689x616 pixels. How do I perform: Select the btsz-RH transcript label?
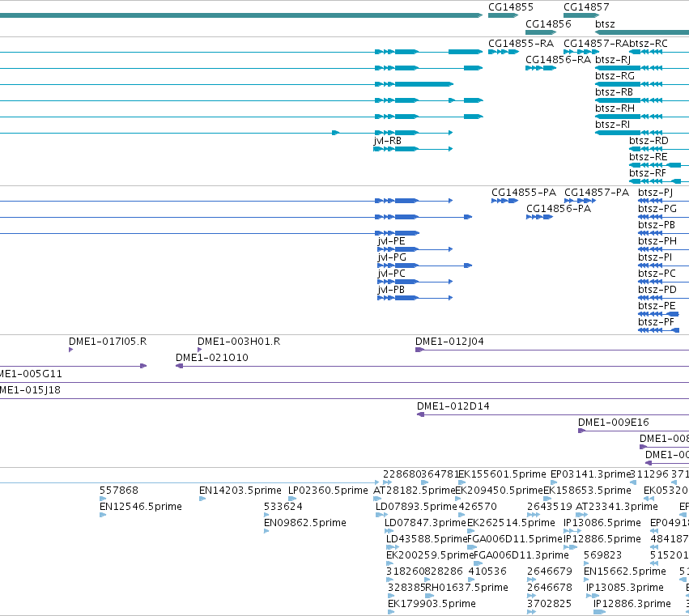point(615,108)
